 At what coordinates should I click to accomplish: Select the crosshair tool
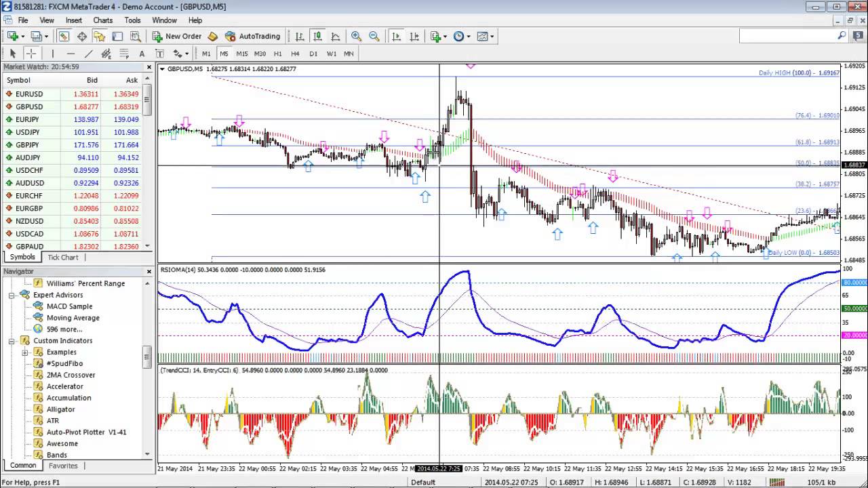(x=31, y=54)
